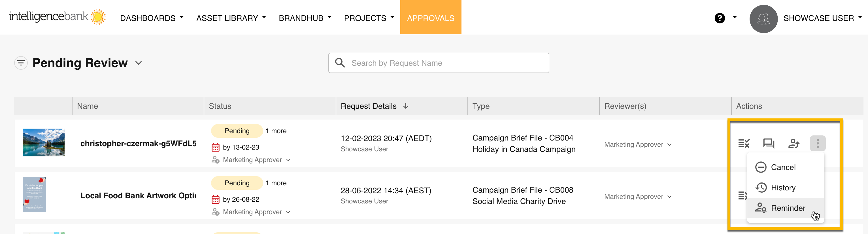Open the Asset Library menu
868x234 pixels.
[x=231, y=18]
